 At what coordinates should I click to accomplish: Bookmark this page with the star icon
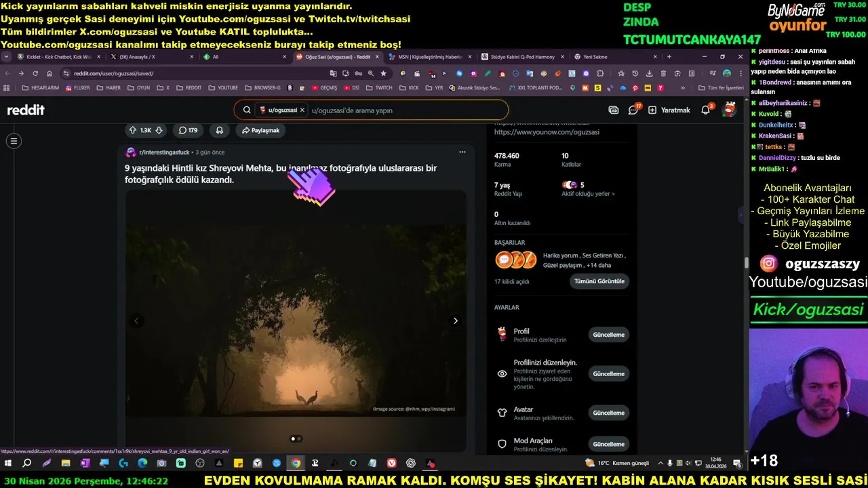click(x=383, y=73)
